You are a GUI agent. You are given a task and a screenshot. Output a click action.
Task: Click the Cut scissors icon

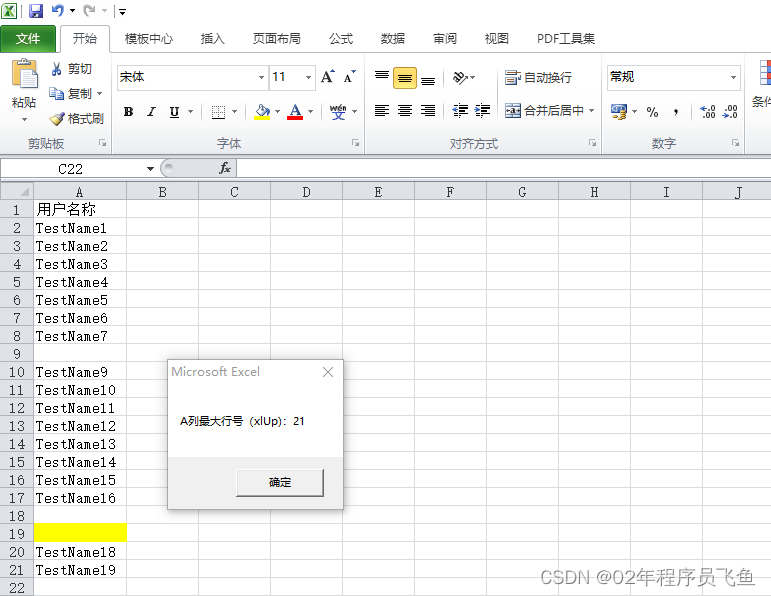click(x=56, y=69)
